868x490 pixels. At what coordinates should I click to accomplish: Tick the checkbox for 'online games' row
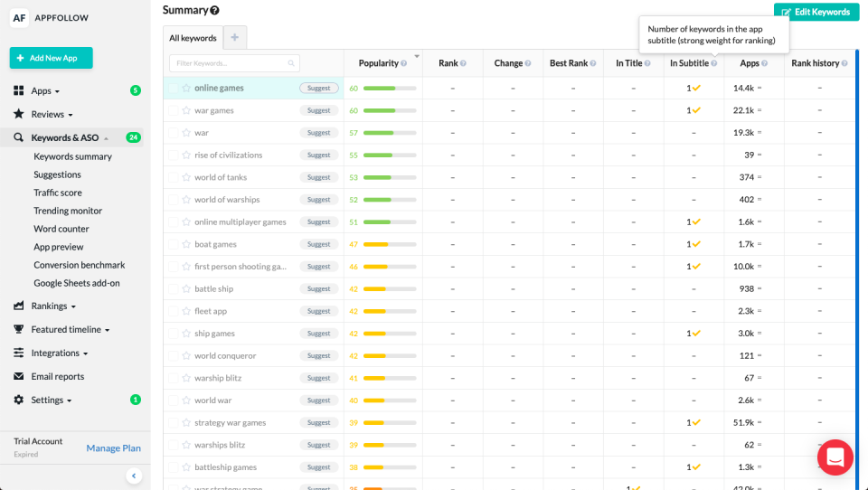173,89
